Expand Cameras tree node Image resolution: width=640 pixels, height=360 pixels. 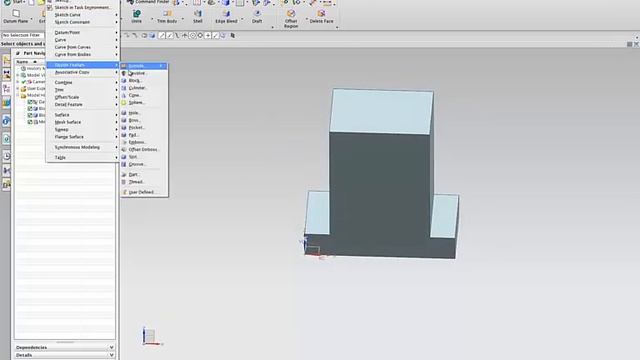pos(18,82)
